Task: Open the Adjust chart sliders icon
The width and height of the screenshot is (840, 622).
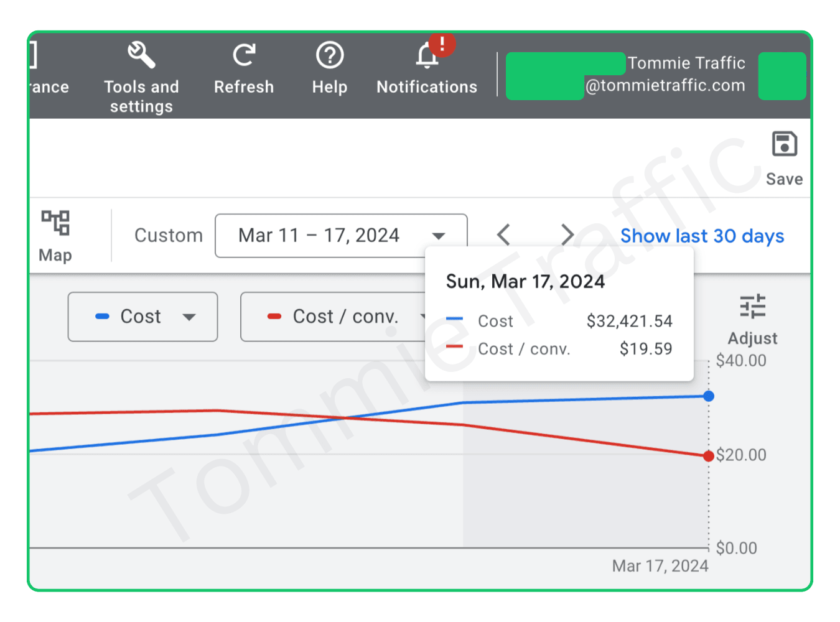Action: coord(752,307)
